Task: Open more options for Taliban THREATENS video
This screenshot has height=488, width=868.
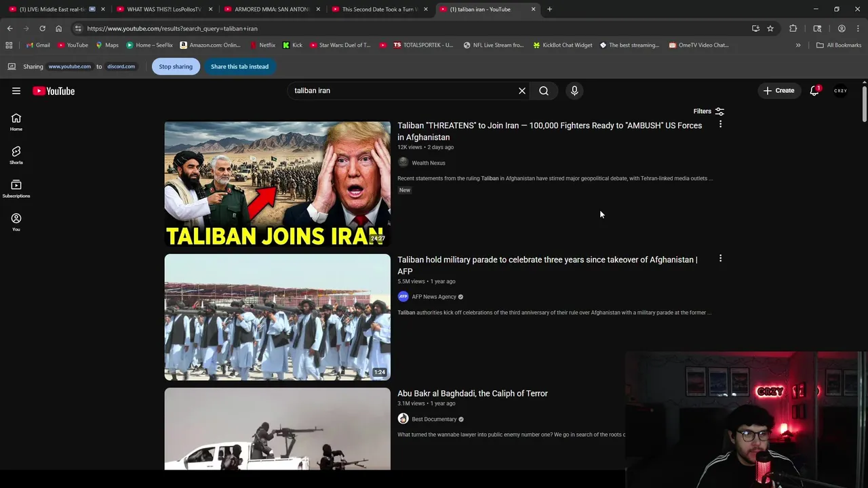Action: tap(720, 124)
